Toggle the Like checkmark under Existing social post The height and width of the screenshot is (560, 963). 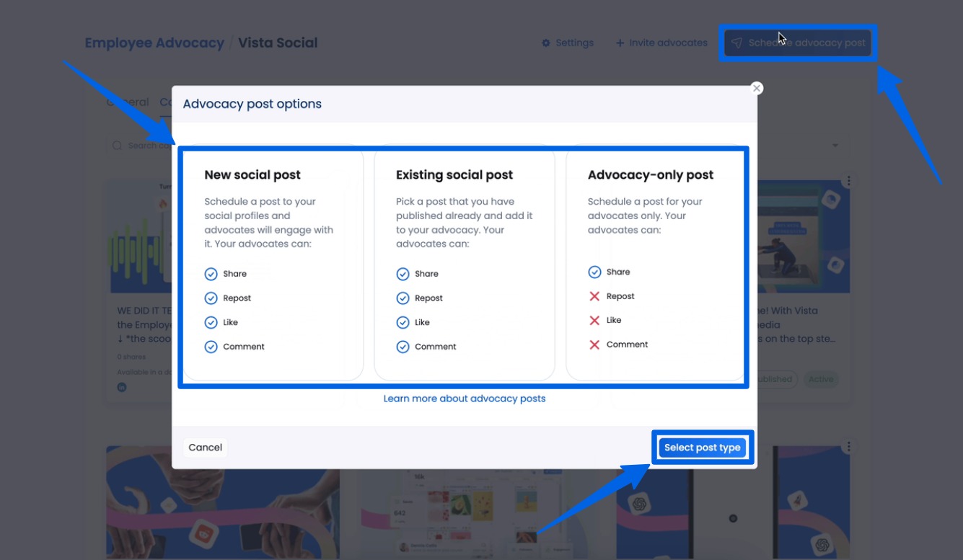(x=403, y=321)
